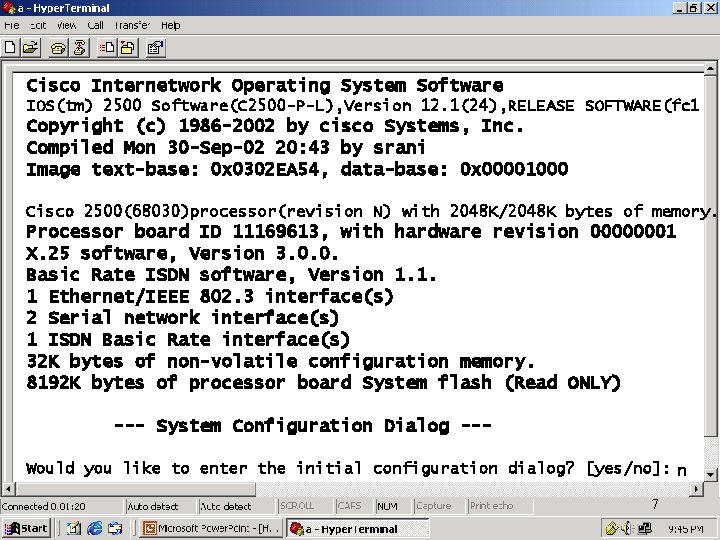
Task: Click the vertical scrollbar down arrow
Action: (x=710, y=474)
